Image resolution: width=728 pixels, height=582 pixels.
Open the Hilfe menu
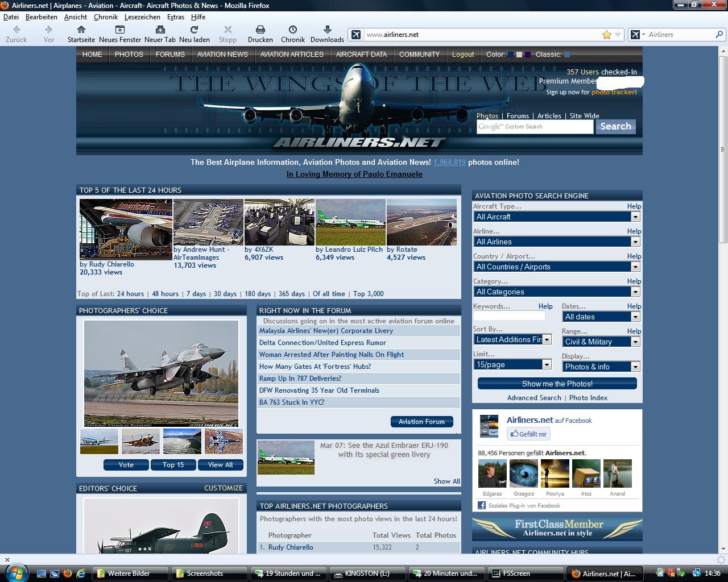[198, 17]
